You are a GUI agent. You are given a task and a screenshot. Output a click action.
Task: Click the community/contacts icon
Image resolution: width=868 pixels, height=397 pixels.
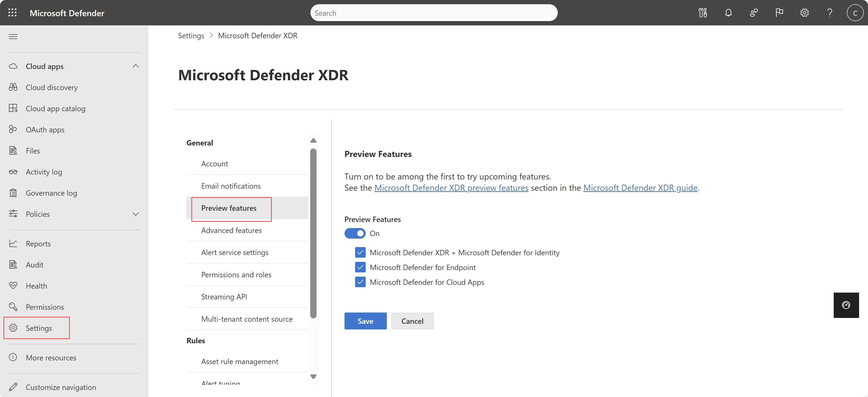pyautogui.click(x=753, y=13)
